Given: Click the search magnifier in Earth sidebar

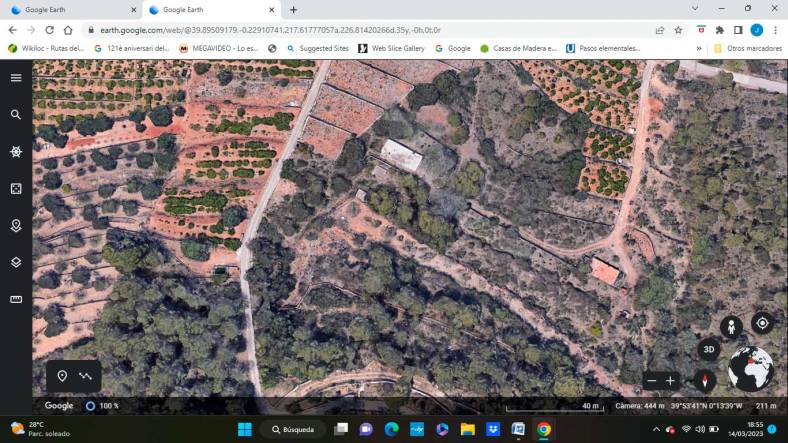Looking at the screenshot, I should [x=16, y=115].
